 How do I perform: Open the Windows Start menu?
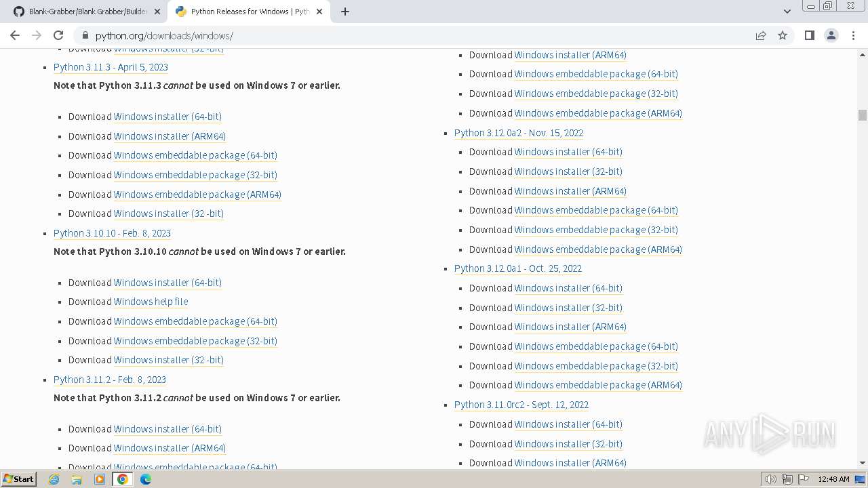pyautogui.click(x=18, y=479)
